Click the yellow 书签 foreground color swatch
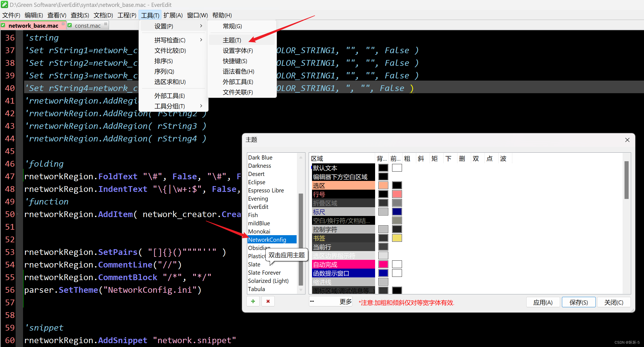644x347 pixels. (x=397, y=238)
